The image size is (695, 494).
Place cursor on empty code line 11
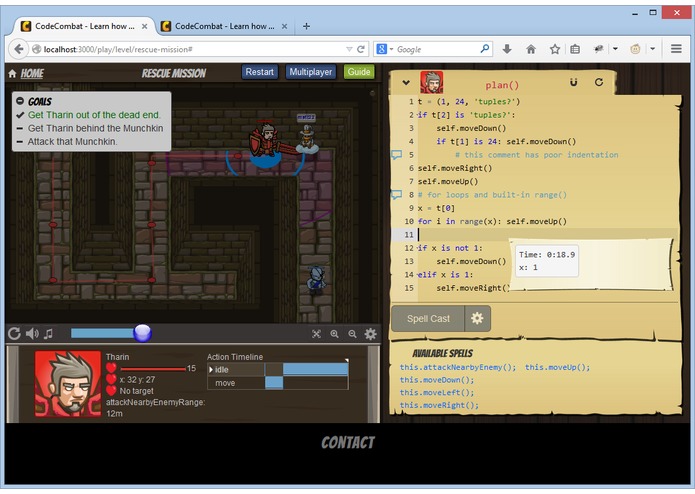pyautogui.click(x=547, y=234)
